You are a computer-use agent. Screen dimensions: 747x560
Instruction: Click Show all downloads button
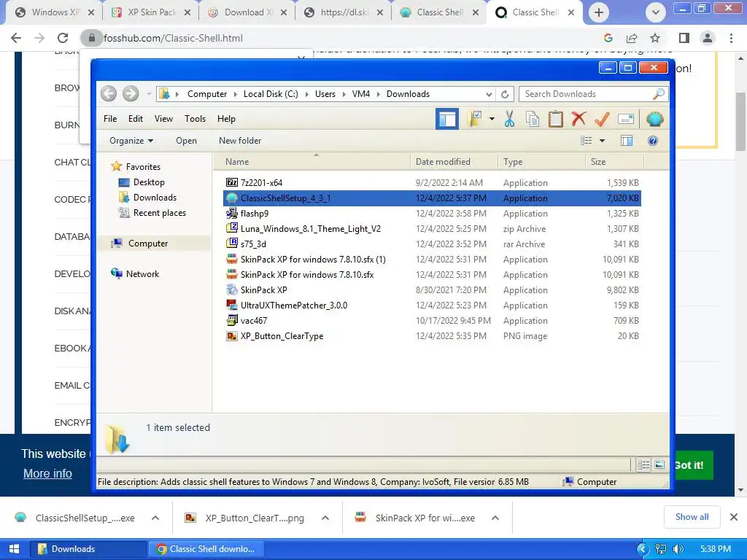[692, 517]
